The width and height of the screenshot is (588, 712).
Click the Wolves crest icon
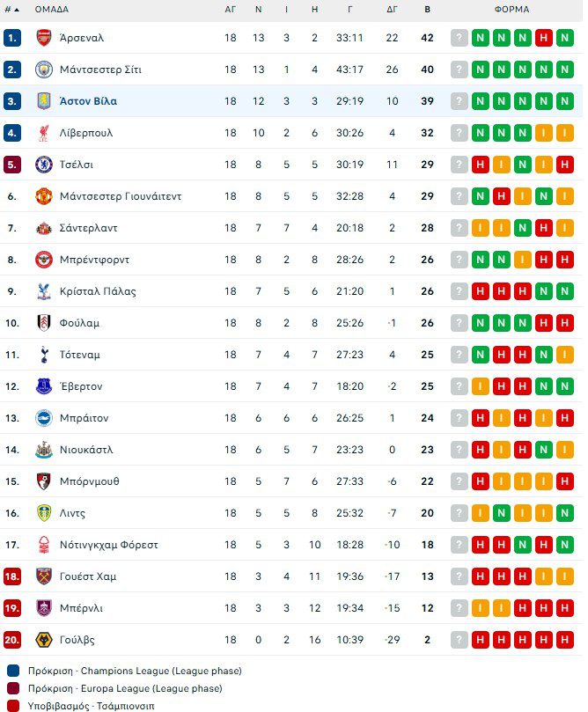43,640
